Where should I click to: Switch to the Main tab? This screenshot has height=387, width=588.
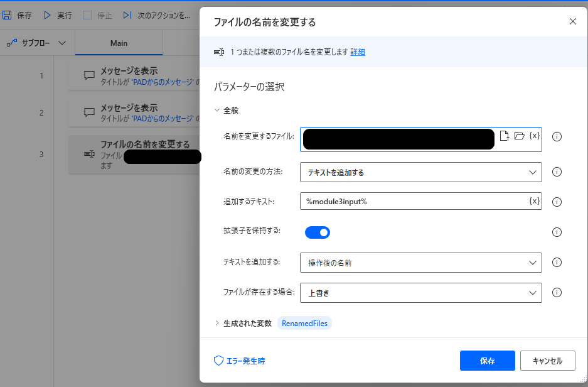click(x=119, y=43)
